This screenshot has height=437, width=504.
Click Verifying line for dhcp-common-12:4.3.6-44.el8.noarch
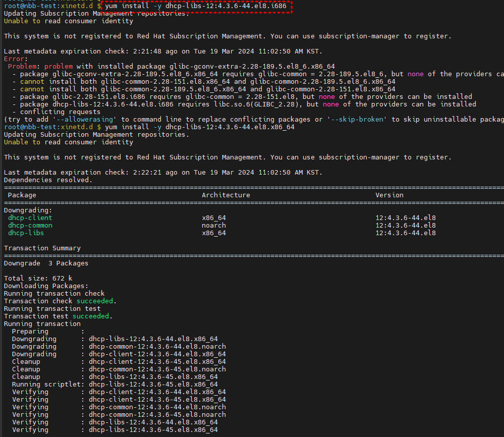click(119, 407)
